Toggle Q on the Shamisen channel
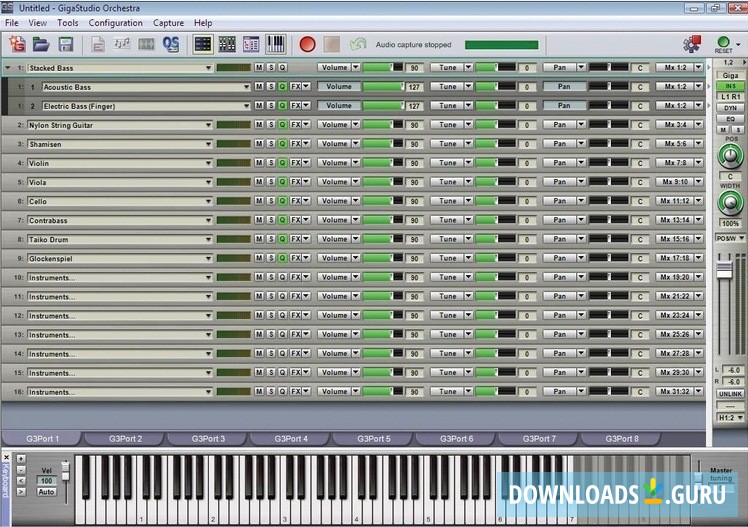 coord(282,144)
